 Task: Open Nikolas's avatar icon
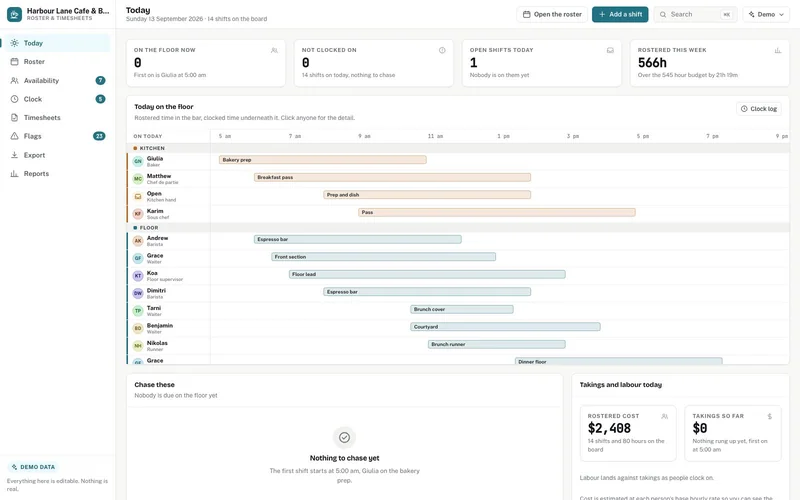pos(138,346)
